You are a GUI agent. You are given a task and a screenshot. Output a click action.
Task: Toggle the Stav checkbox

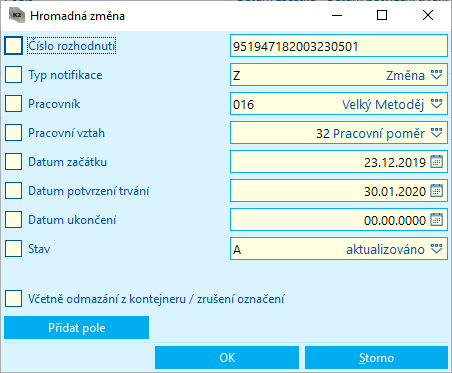(13, 249)
